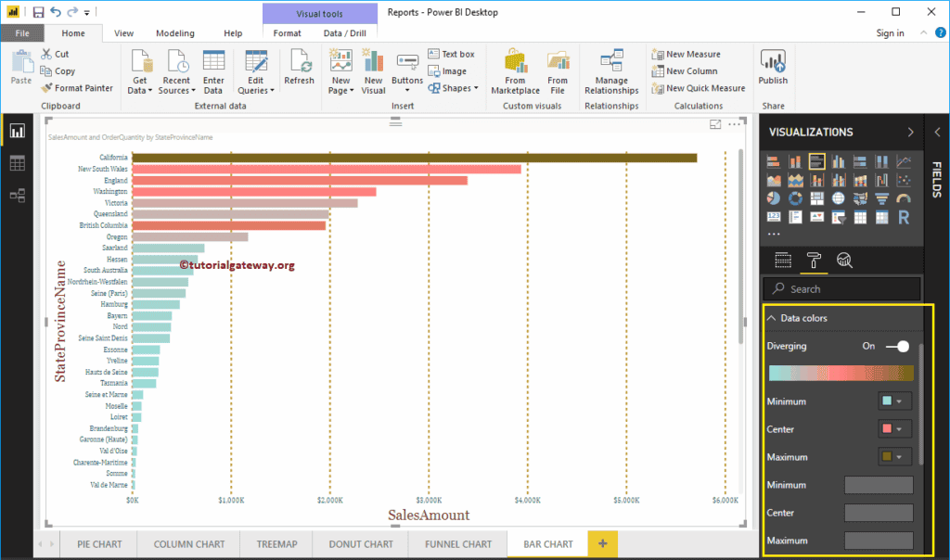This screenshot has height=560, width=950.
Task: Open the PIE CHART report page tab
Action: tap(98, 544)
